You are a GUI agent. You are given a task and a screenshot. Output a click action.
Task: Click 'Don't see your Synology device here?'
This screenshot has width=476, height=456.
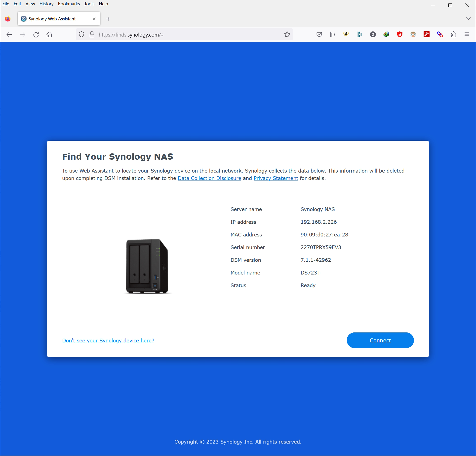pos(108,341)
